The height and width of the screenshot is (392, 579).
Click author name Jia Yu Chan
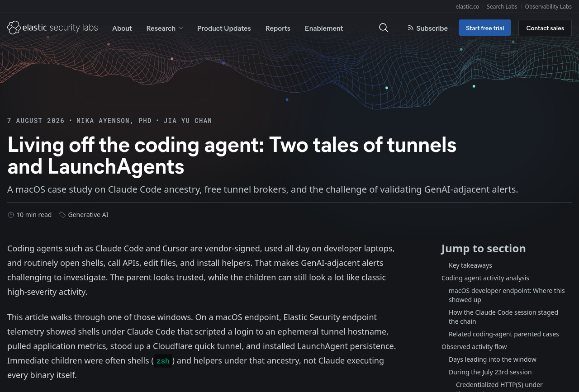[188, 121]
